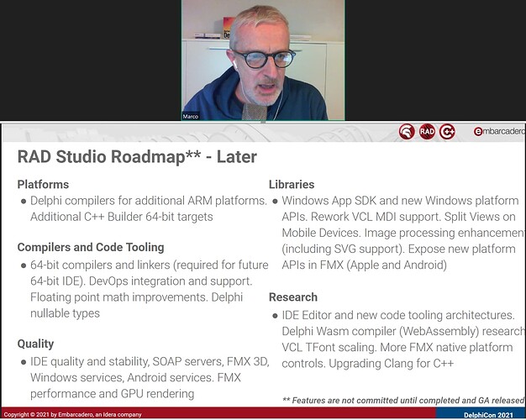The image size is (526, 420).
Task: Click the line 'Windows services, Android services. FMX'
Action: click(x=135, y=377)
